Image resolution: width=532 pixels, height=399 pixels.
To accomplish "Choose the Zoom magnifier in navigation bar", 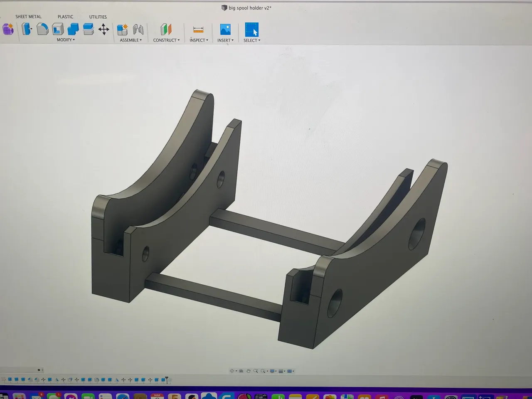I will pos(256,371).
